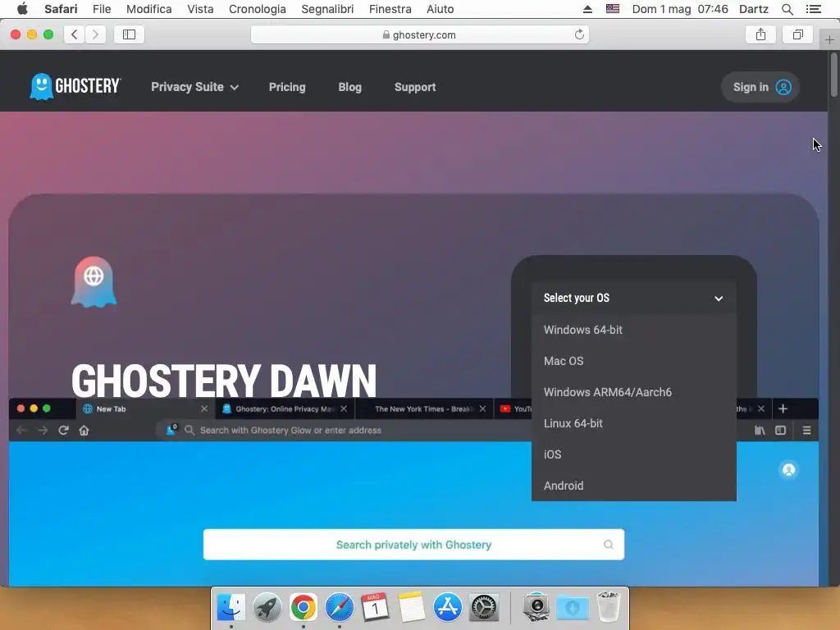
Task: Choose Windows 64-bit option
Action: [x=634, y=330]
